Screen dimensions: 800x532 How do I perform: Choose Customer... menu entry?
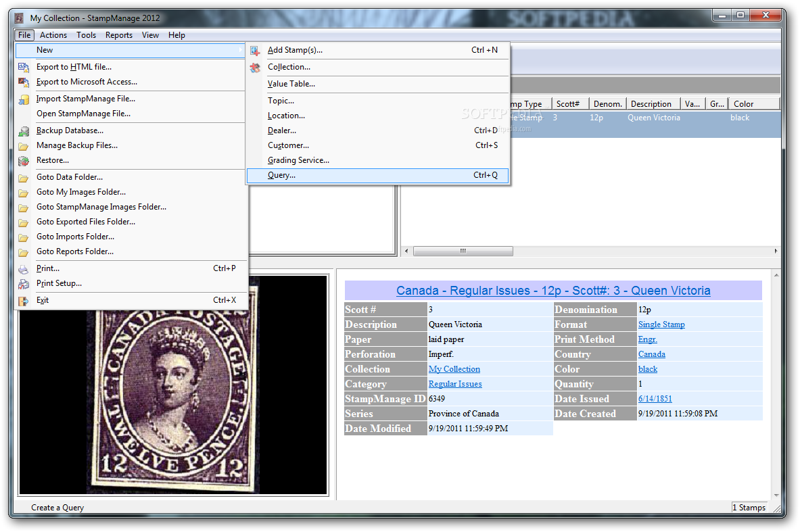tap(378, 145)
